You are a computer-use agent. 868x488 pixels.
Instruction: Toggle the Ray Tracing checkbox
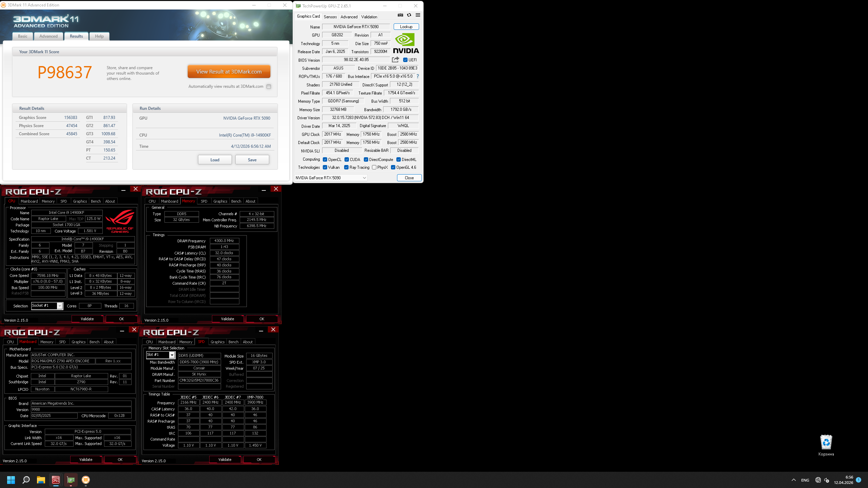346,167
